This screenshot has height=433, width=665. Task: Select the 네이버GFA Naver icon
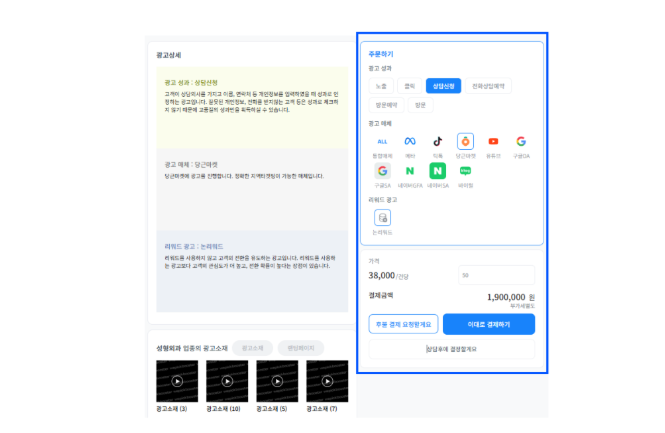tap(410, 172)
